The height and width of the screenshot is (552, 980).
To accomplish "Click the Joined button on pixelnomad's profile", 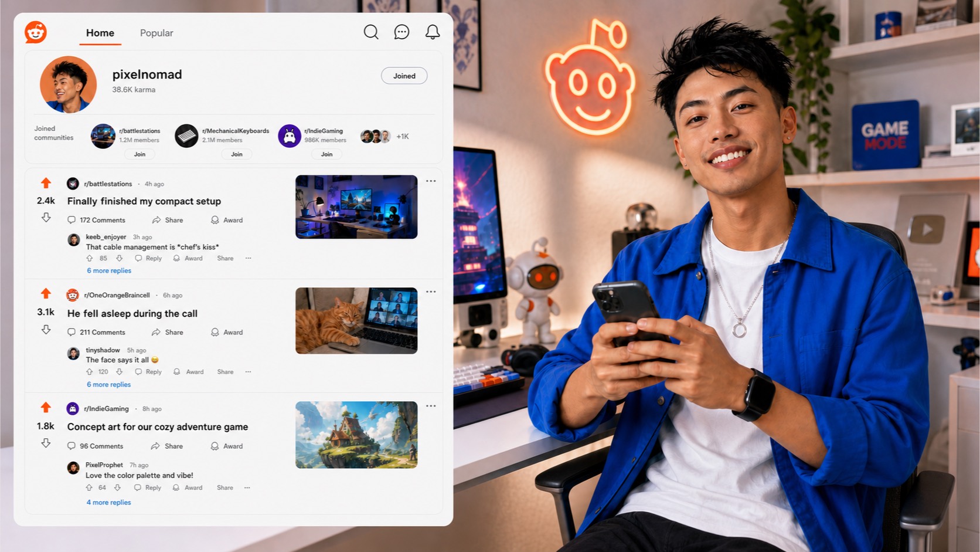I will (x=404, y=76).
